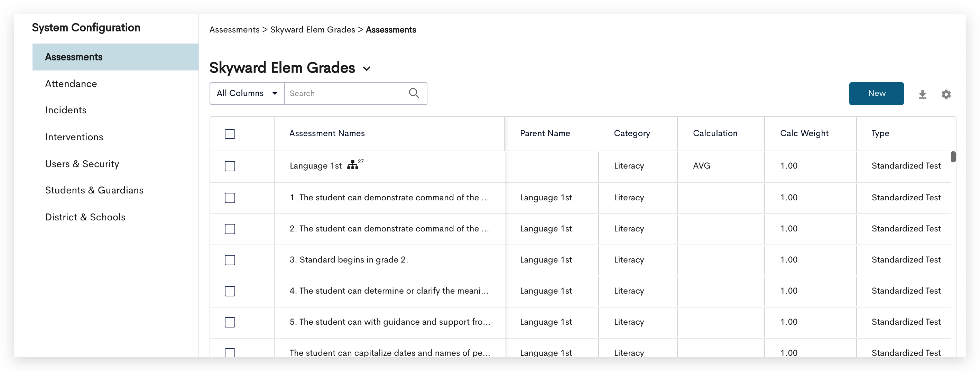Open 'The student can capitalize dates' row
Screen dimensions: 980x371
(390, 353)
